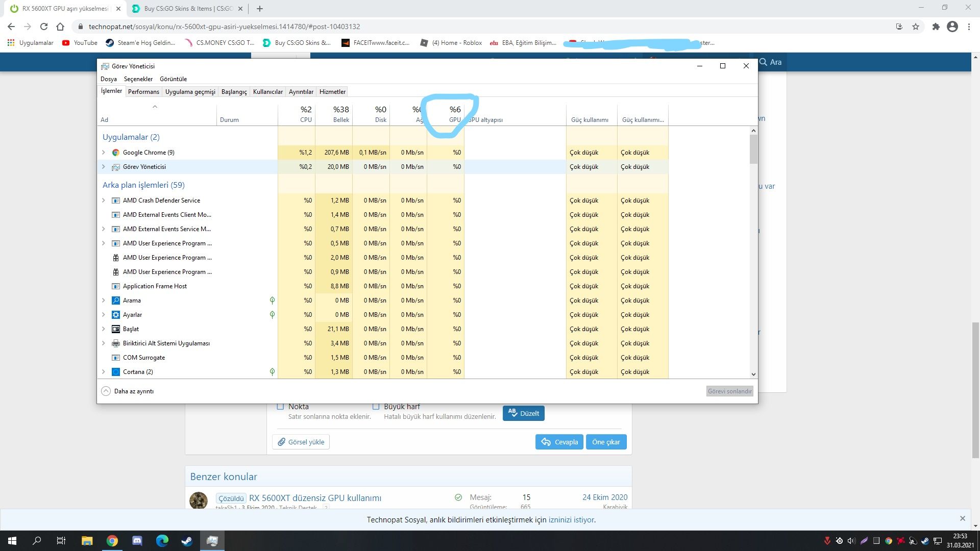Open Discord from the taskbar

(x=137, y=541)
